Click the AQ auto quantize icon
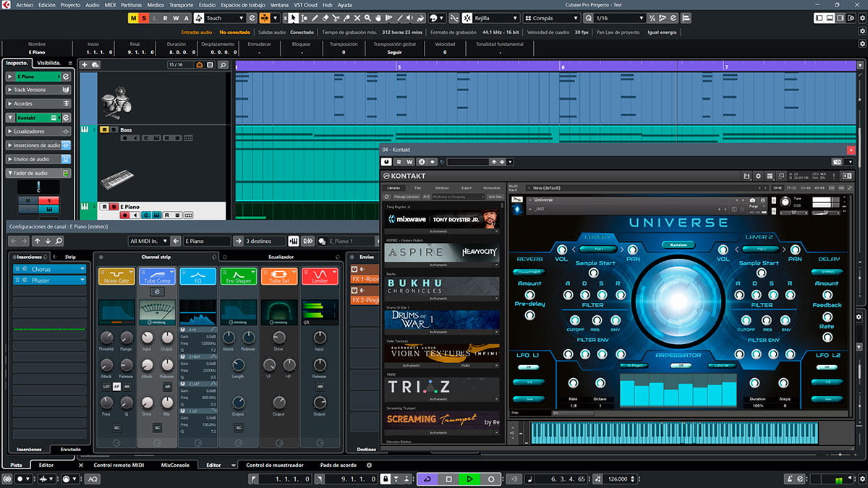The width and height of the screenshot is (868, 488). (93, 479)
